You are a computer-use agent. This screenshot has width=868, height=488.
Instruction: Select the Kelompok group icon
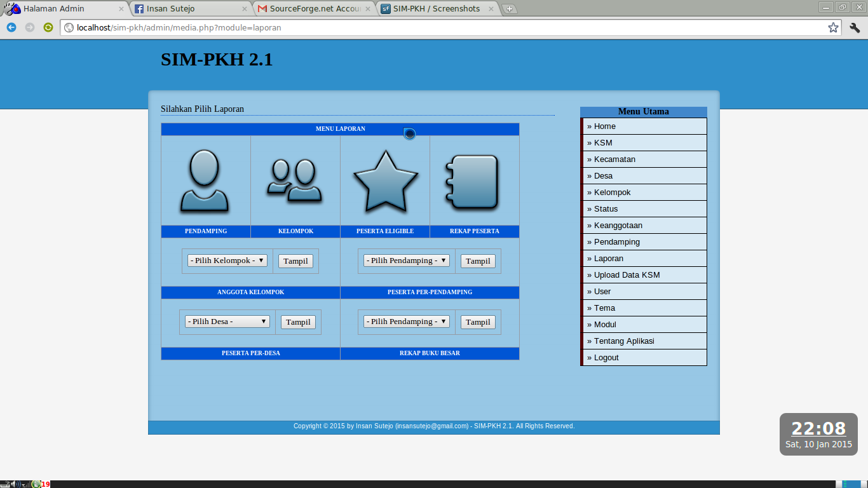295,181
